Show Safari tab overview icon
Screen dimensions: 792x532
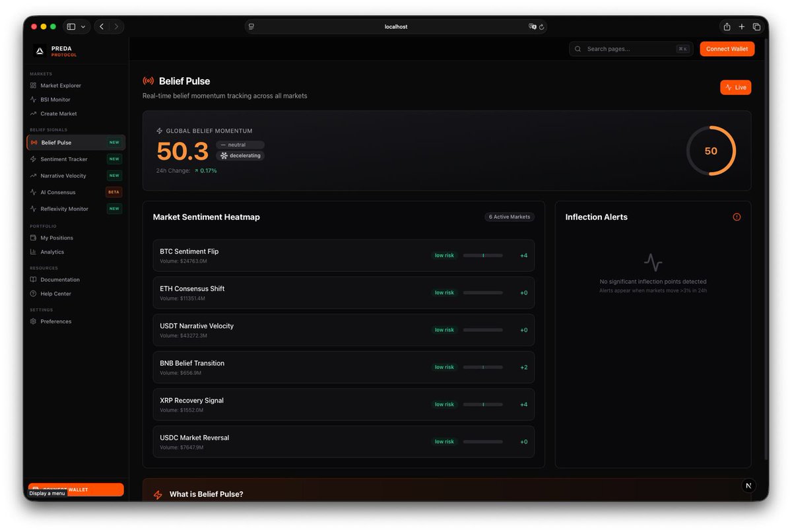coord(757,27)
